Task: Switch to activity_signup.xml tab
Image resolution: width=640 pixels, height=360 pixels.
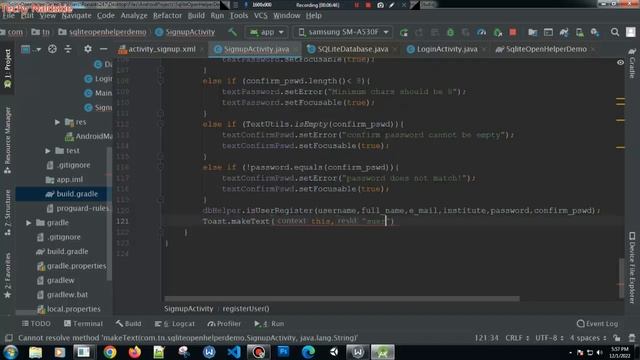Action: click(x=162, y=49)
